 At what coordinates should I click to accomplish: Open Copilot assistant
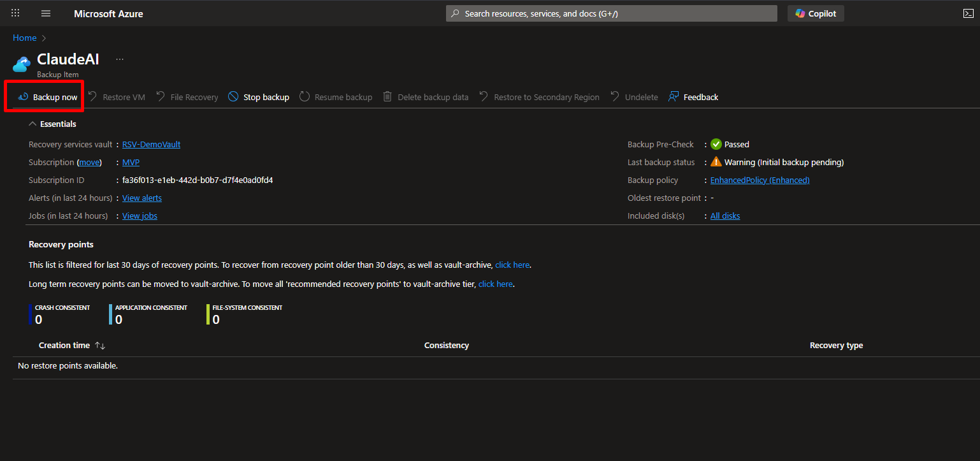click(816, 13)
